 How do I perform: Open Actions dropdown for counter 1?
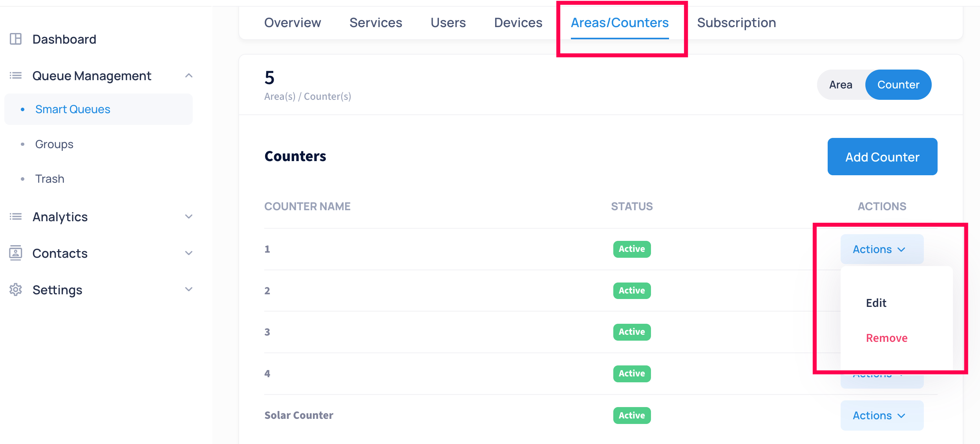pyautogui.click(x=882, y=249)
